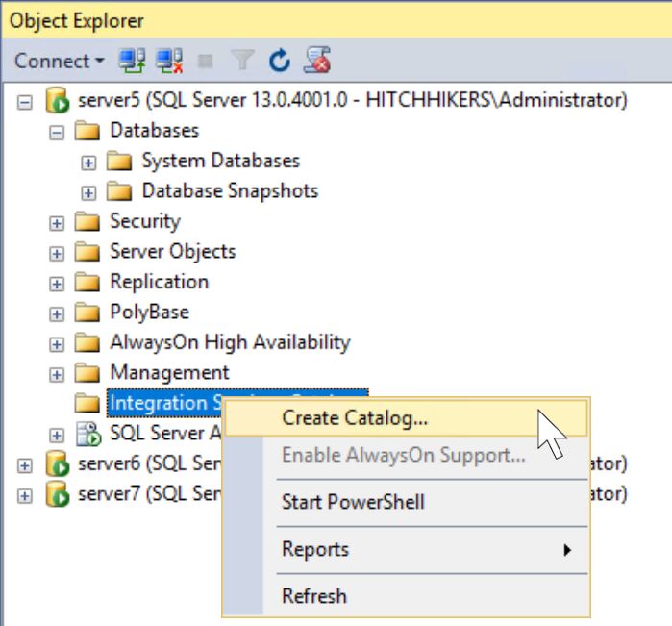This screenshot has width=672, height=626.
Task: Expand the Management folder
Action: (57, 375)
